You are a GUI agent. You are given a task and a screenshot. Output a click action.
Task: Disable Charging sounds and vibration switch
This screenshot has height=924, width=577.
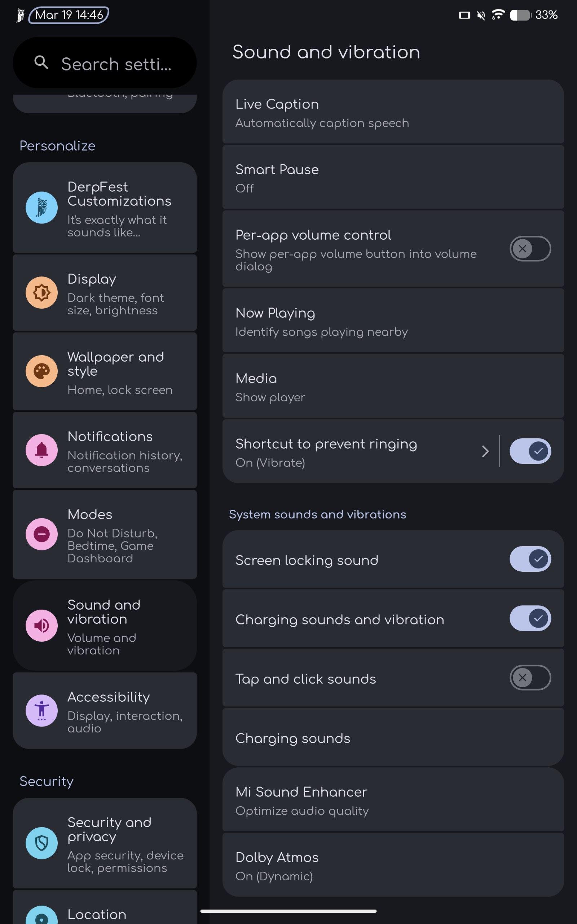(530, 618)
